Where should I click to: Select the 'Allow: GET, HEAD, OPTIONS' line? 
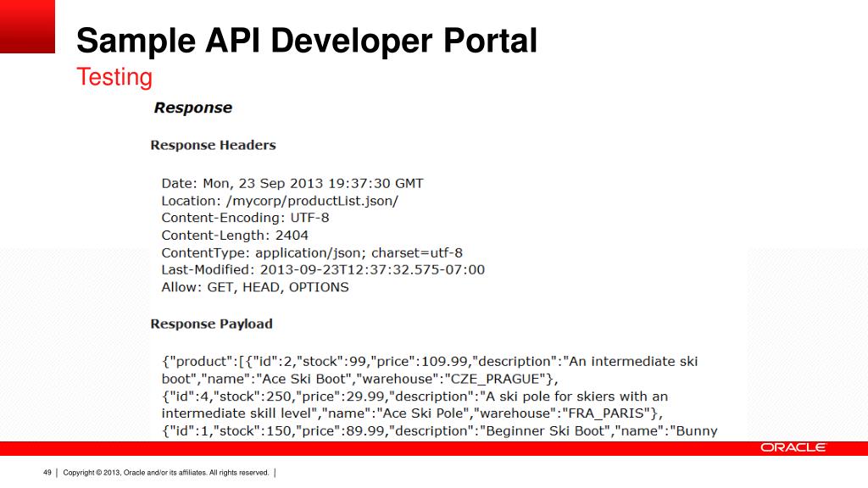click(255, 287)
